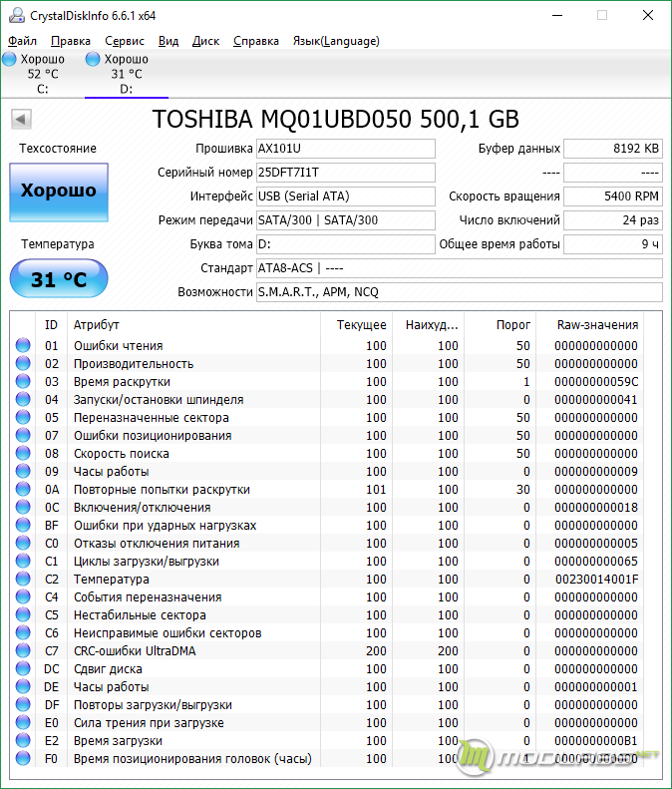Click the Raw-значения column header

click(596, 325)
